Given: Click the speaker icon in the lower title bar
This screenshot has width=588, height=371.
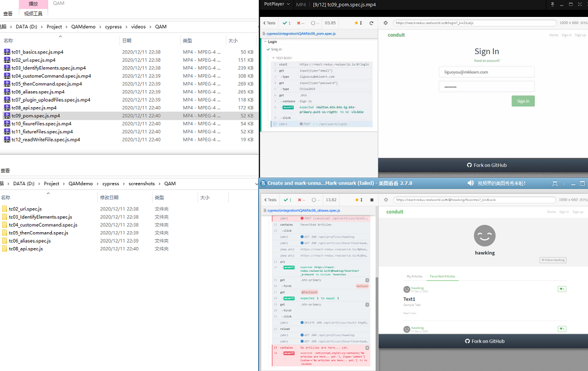Looking at the screenshot, I should (x=470, y=184).
